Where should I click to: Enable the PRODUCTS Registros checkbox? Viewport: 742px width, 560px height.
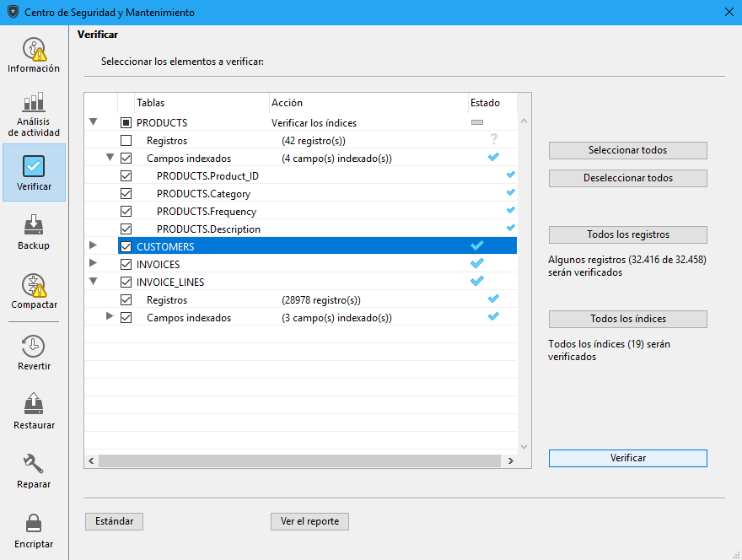pyautogui.click(x=126, y=141)
